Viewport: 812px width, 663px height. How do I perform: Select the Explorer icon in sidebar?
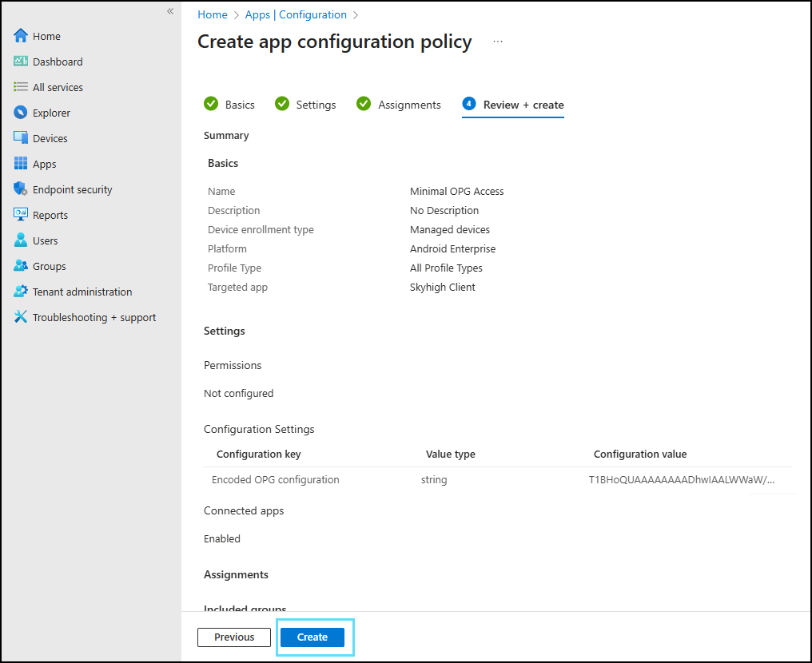click(x=21, y=113)
